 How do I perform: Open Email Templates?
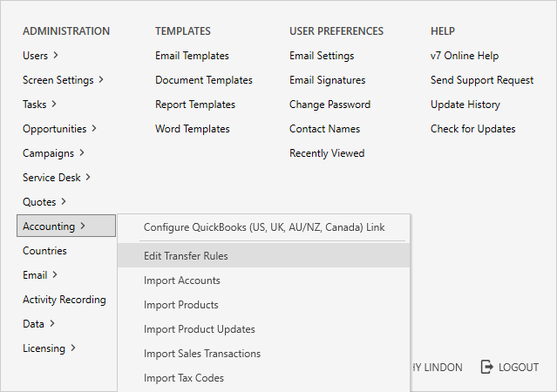pyautogui.click(x=192, y=56)
